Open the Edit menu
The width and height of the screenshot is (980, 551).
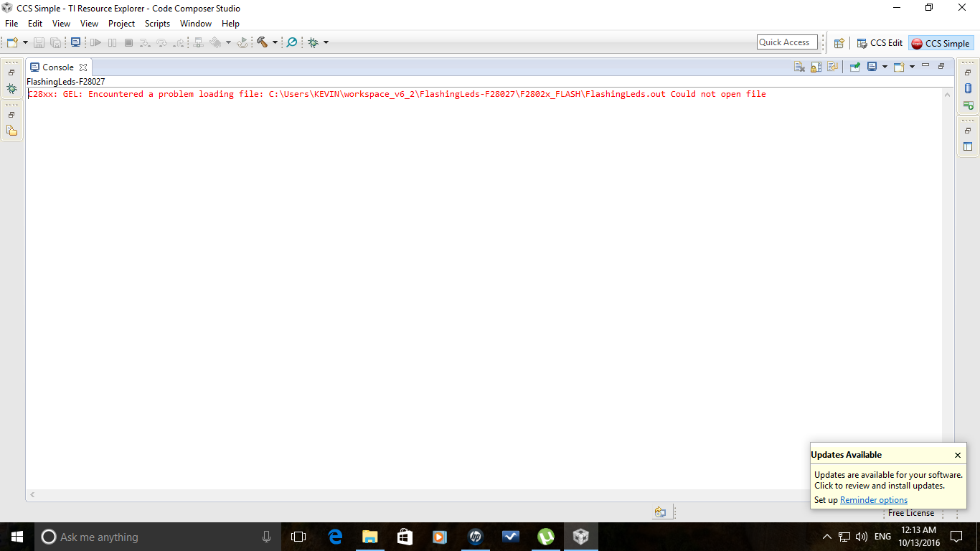35,24
